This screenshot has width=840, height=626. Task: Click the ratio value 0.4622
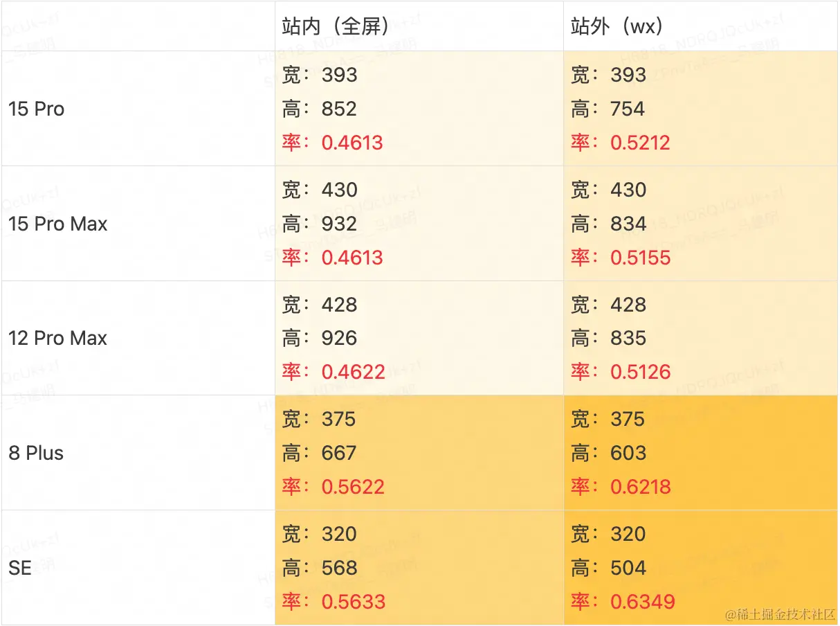click(x=354, y=372)
